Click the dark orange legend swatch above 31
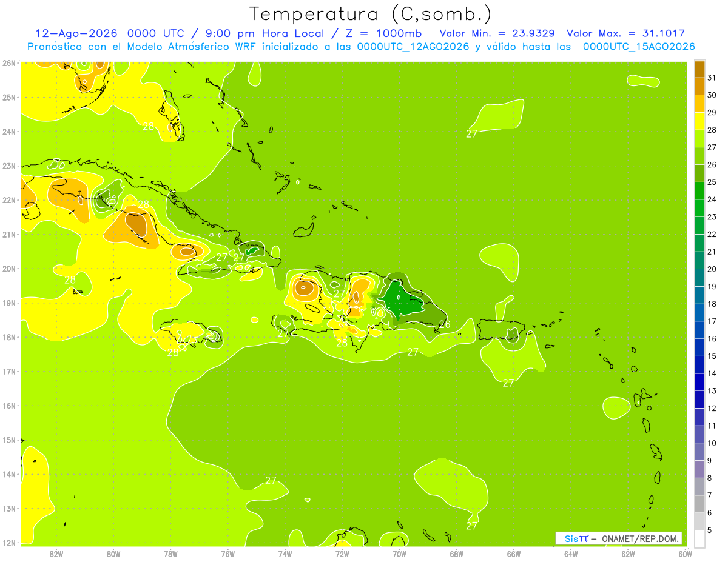The height and width of the screenshot is (562, 728). 699,70
